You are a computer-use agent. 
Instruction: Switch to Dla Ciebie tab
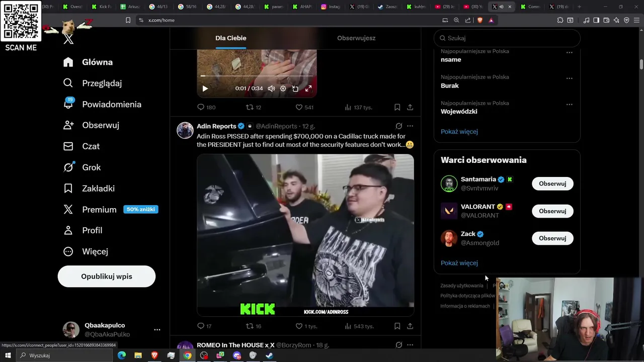tap(231, 38)
